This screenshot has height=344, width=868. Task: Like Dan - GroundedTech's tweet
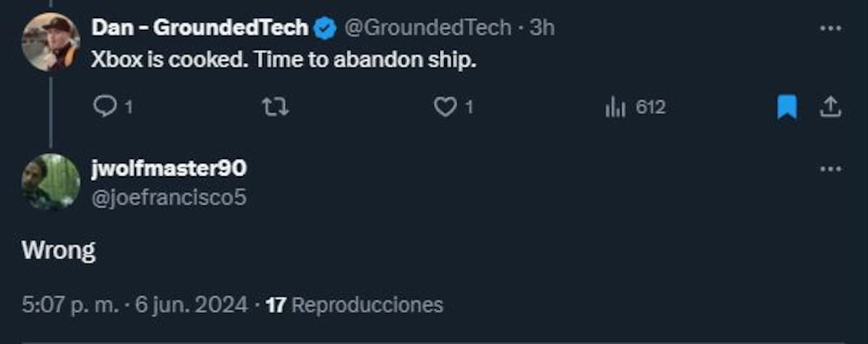pyautogui.click(x=453, y=108)
